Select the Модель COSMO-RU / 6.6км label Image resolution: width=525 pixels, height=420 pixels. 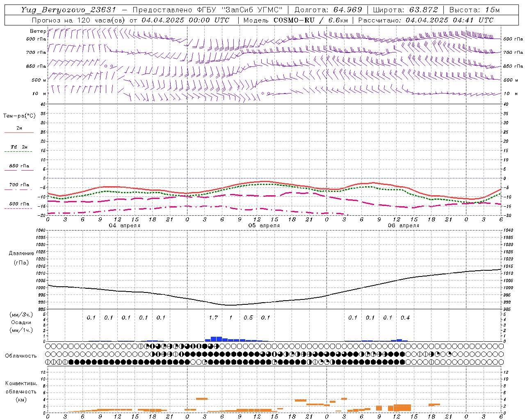(x=296, y=20)
